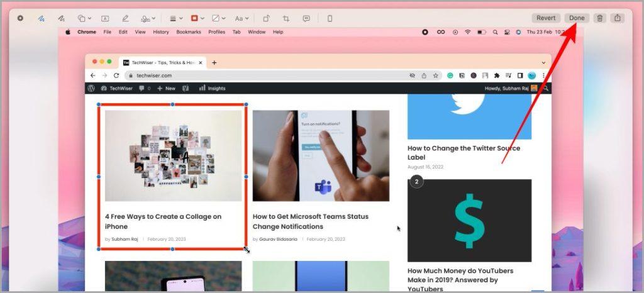Open 'How Much Money do YouTubers Make' article
The image size is (644, 293).
pos(460,280)
